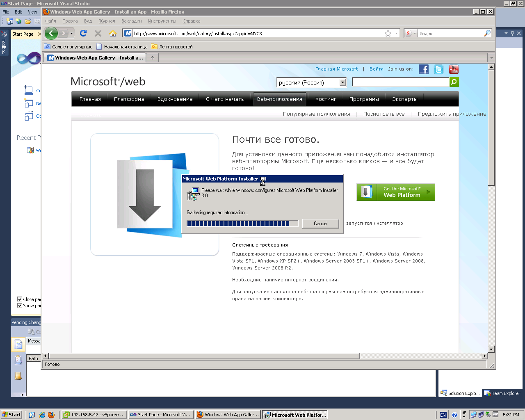This screenshot has height=420, width=525.
Task: Switch to the Team Explorer tab
Action: pos(502,393)
